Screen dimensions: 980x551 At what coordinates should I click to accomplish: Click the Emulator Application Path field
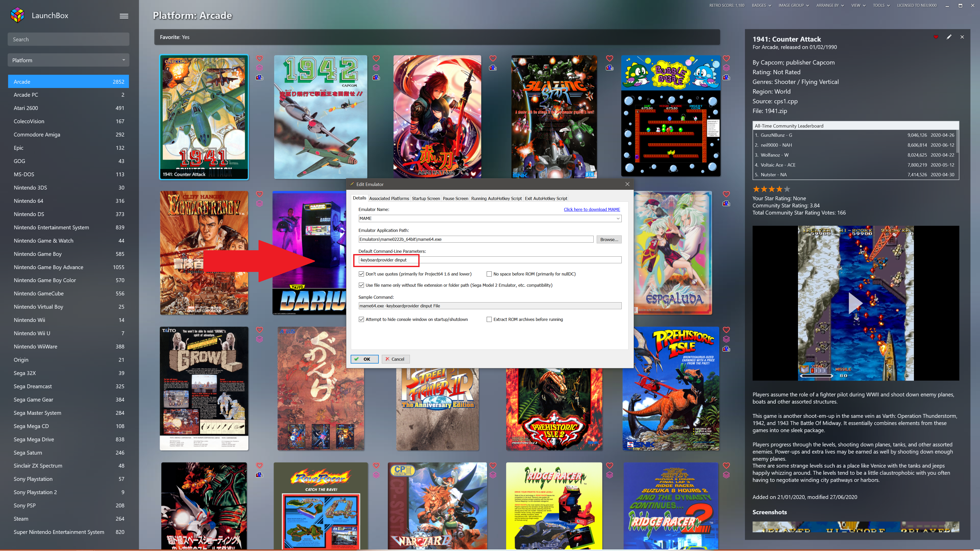(476, 239)
